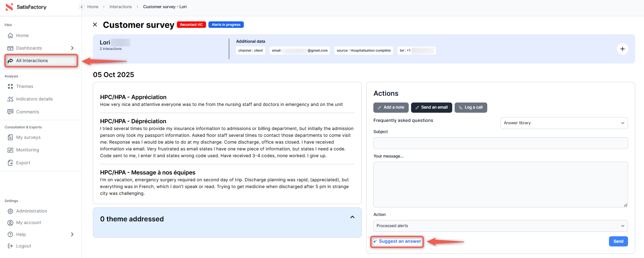Open the Processed alerts action dropdown
Screen dimensions: 644x258
(x=500, y=226)
